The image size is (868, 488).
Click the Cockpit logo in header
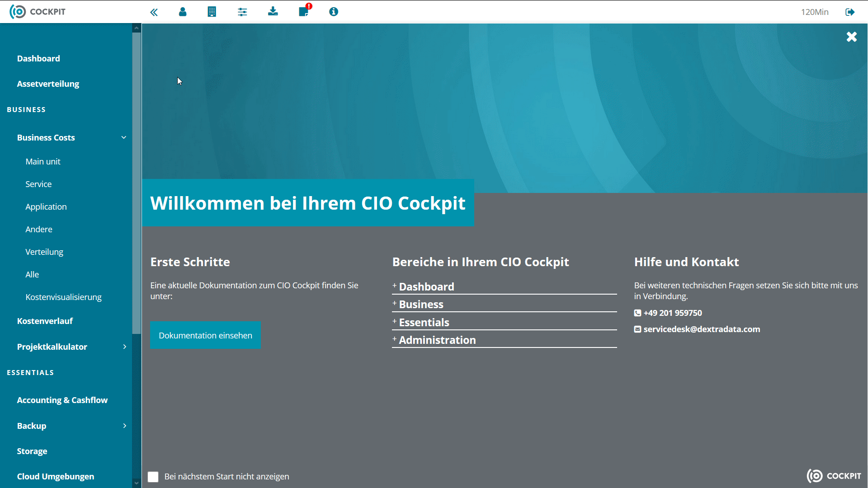point(38,12)
